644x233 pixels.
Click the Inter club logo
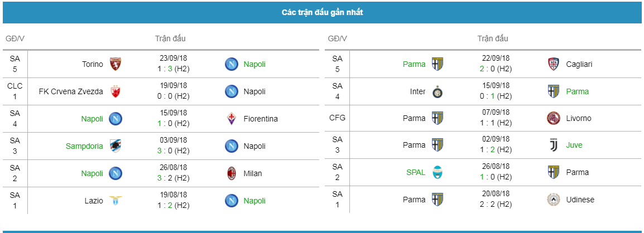[x=438, y=91]
